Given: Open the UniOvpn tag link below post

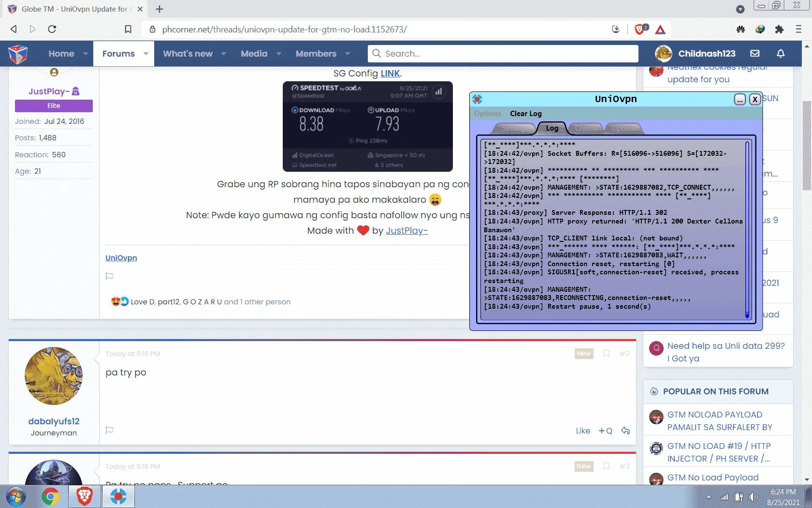Looking at the screenshot, I should click(121, 258).
